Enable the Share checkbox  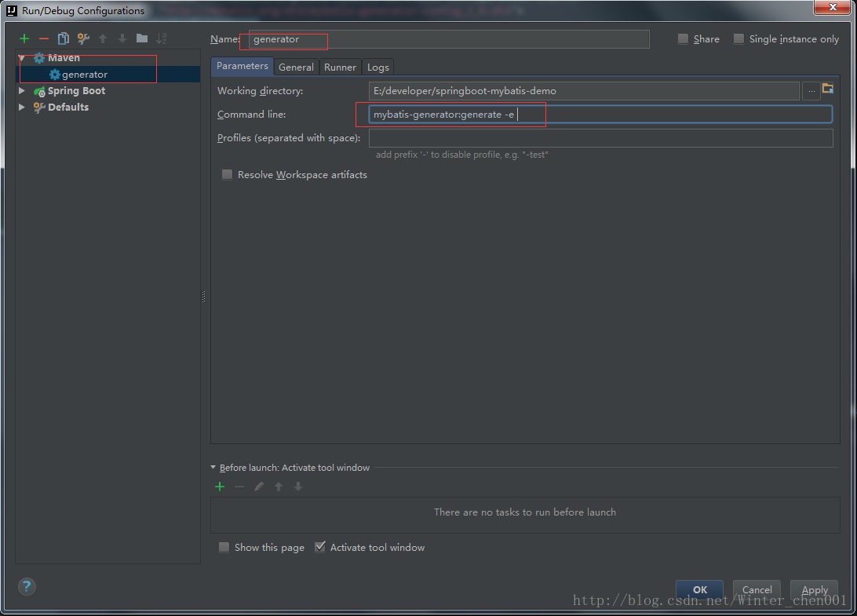pos(683,38)
